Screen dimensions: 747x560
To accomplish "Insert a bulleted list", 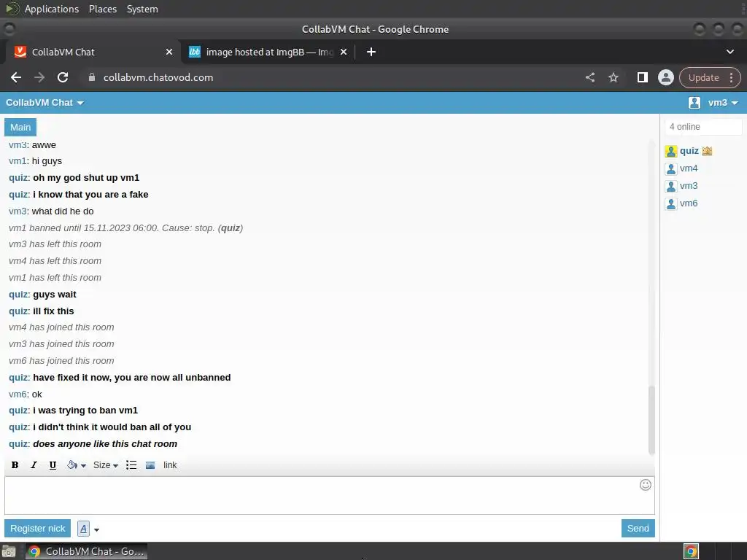I will pyautogui.click(x=131, y=465).
